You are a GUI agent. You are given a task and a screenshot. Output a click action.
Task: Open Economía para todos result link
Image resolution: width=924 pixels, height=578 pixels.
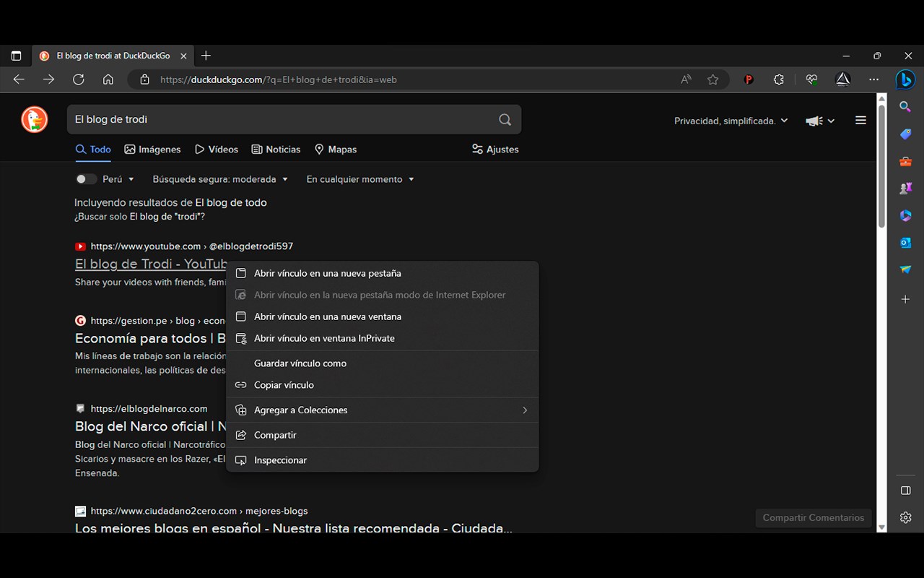(151, 338)
